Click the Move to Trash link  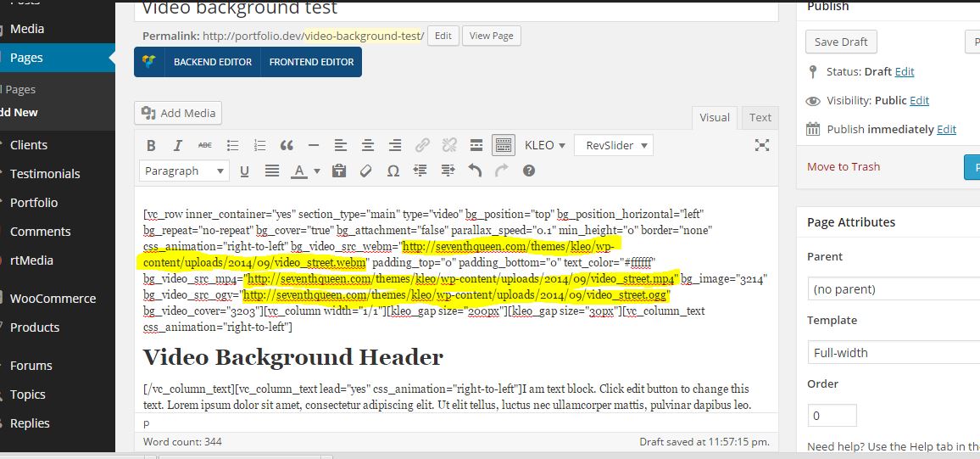tap(844, 166)
